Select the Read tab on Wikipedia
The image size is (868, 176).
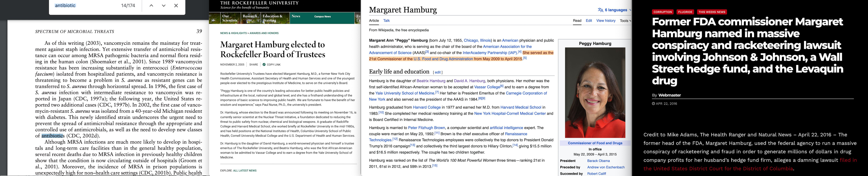[577, 21]
